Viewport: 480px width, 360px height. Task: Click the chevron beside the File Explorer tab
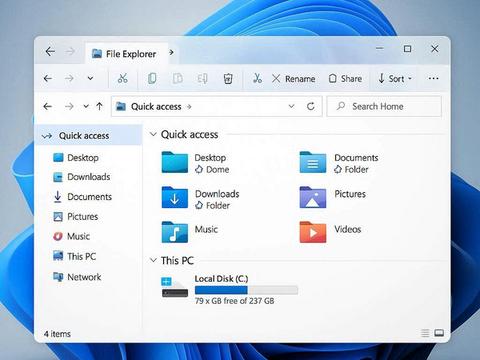171,52
